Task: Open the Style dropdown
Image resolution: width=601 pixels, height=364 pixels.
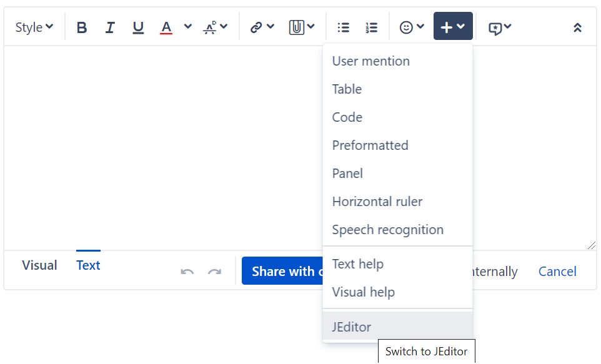Action: tap(34, 27)
